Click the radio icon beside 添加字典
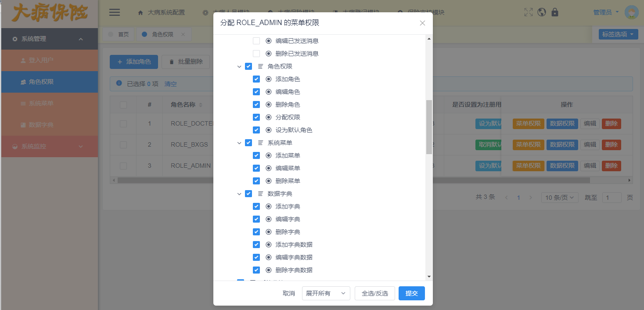The image size is (644, 310). 269,206
